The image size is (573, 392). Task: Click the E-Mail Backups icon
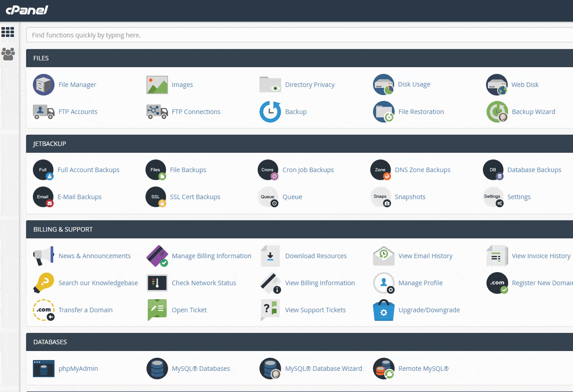coord(43,197)
